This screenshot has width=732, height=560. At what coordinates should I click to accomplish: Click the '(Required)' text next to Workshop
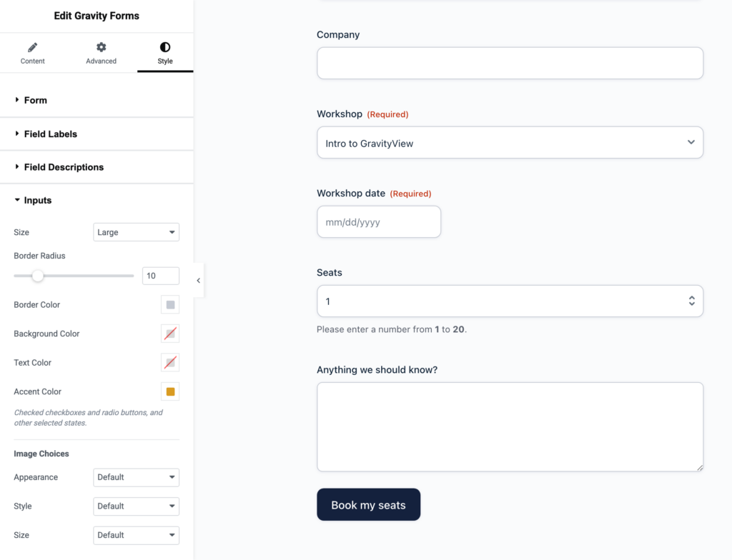(x=387, y=114)
